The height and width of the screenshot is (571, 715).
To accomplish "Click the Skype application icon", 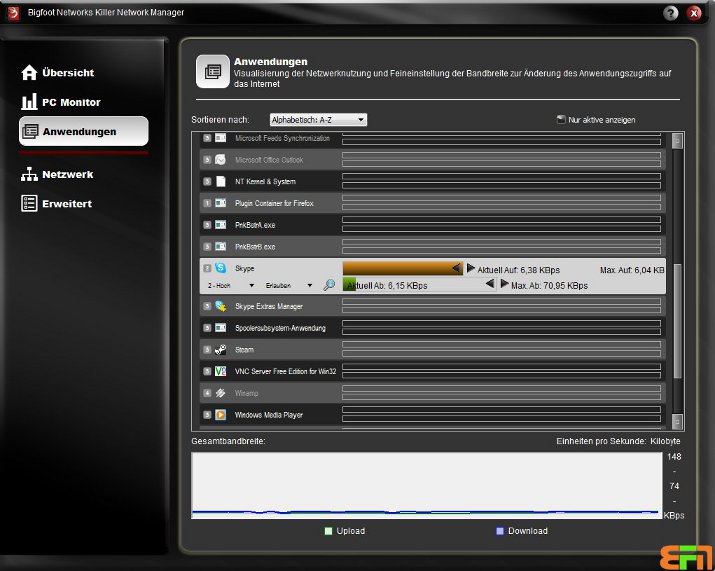I will 220,268.
